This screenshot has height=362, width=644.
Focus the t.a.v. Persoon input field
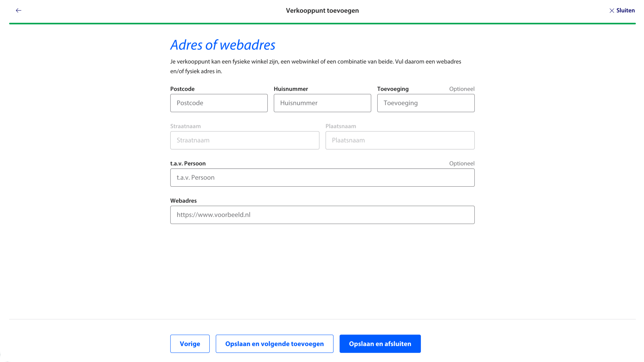click(x=322, y=178)
